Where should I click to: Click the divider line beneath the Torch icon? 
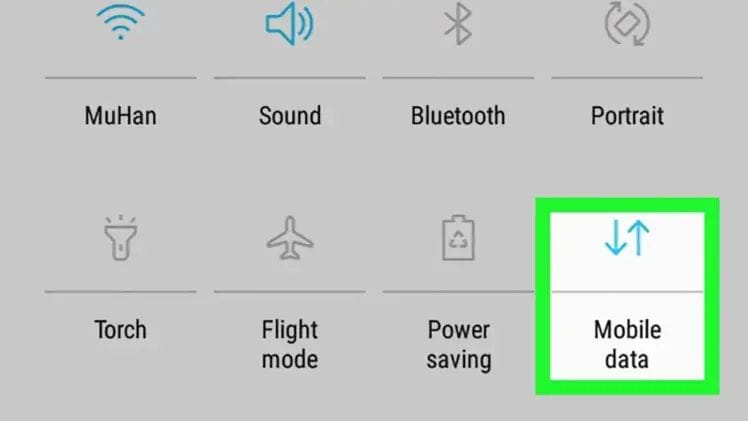coord(121,291)
